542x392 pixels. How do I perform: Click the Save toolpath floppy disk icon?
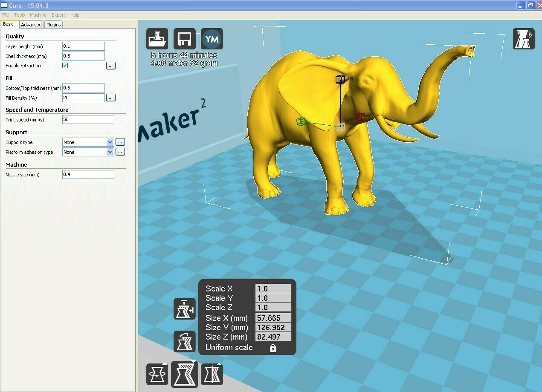(184, 39)
